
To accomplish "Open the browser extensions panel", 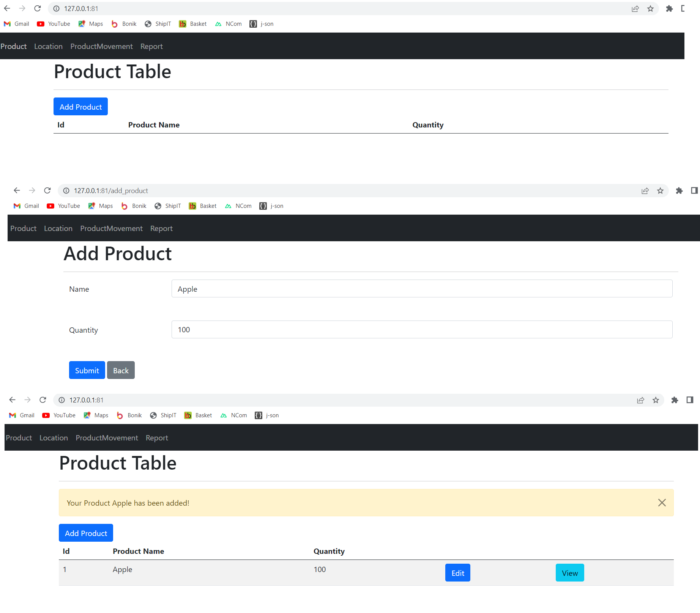I will pos(669,8).
